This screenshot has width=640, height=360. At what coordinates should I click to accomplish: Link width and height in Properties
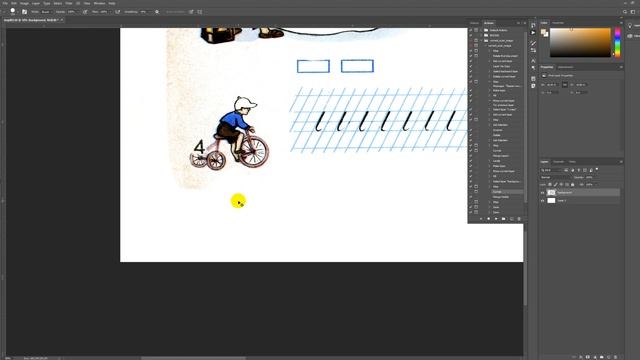pos(565,84)
